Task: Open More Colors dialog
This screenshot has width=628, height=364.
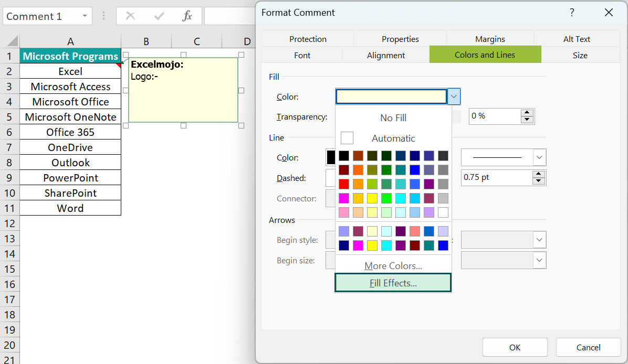Action: (x=393, y=265)
